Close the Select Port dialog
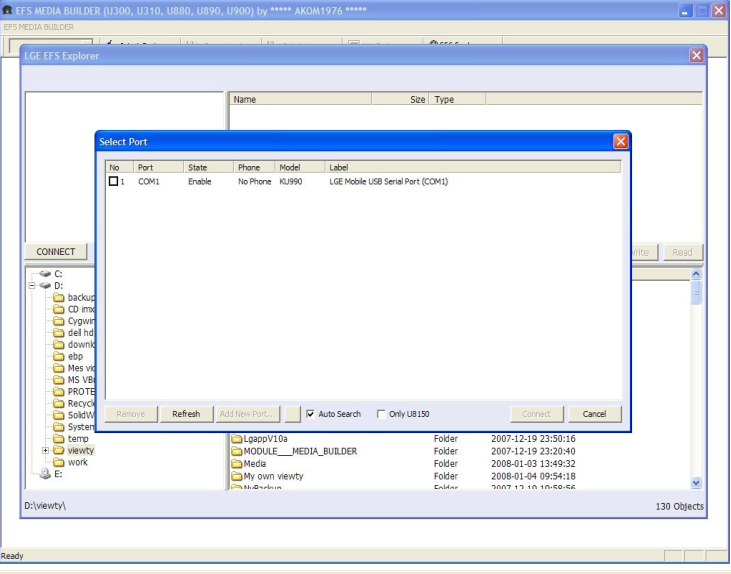731x574 pixels. (620, 142)
